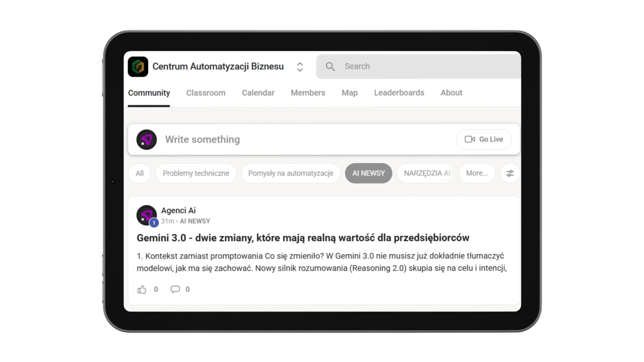Open the Leaderboards tab
This screenshot has height=362, width=644.
tap(399, 93)
